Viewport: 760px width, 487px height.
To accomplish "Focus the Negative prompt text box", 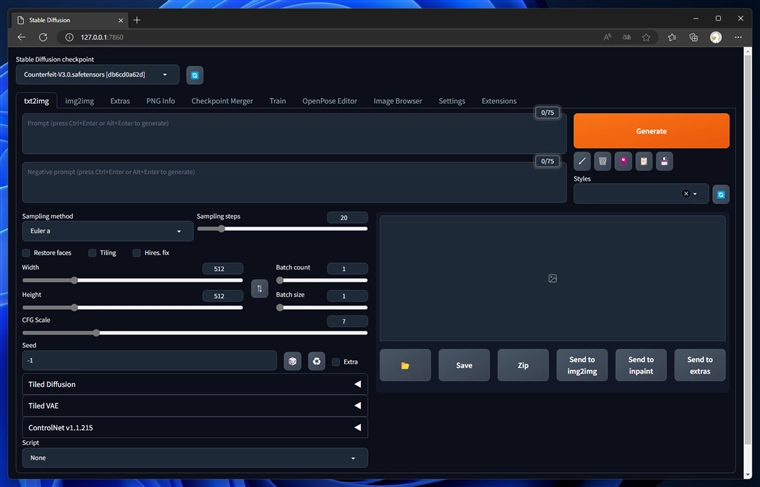I will (294, 183).
